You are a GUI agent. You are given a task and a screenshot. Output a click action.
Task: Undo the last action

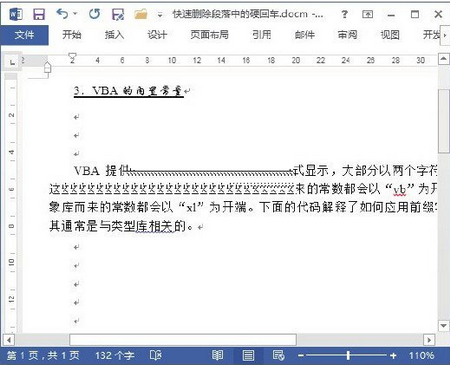(62, 14)
